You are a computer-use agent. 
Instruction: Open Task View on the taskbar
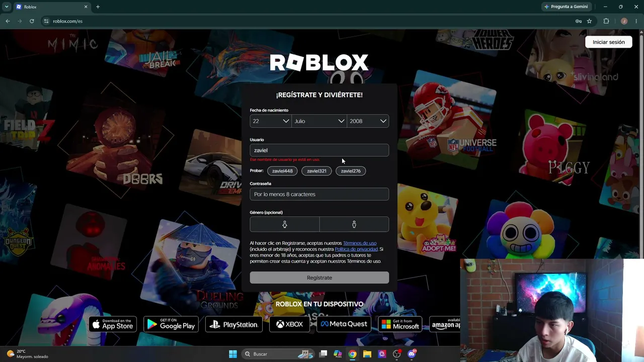tap(324, 354)
